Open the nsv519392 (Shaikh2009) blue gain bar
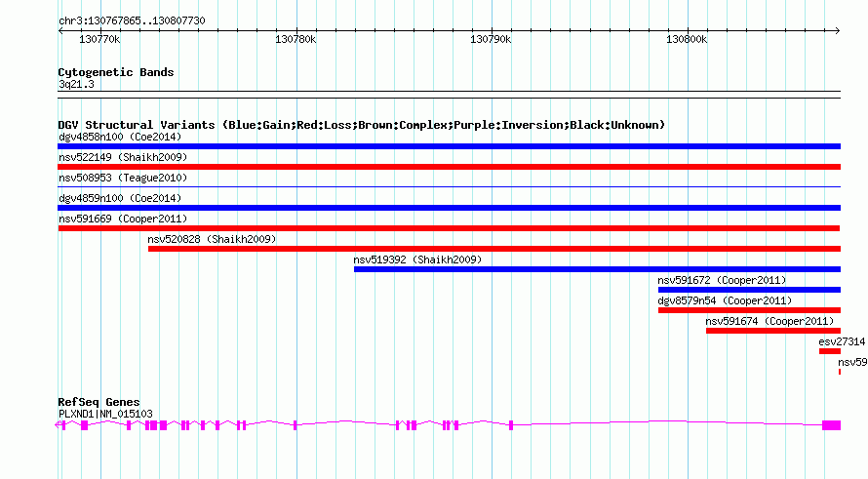 [x=597, y=269]
